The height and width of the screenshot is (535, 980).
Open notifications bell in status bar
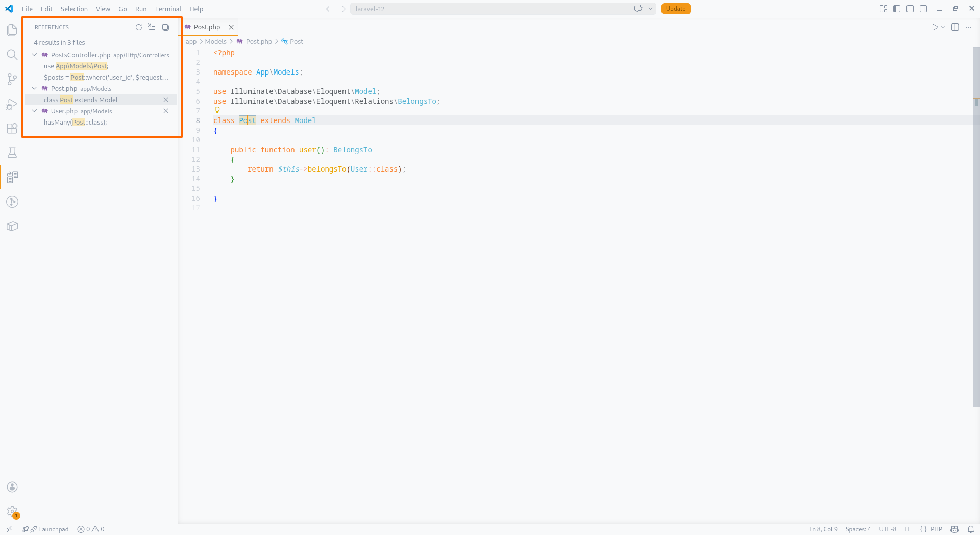tap(971, 529)
